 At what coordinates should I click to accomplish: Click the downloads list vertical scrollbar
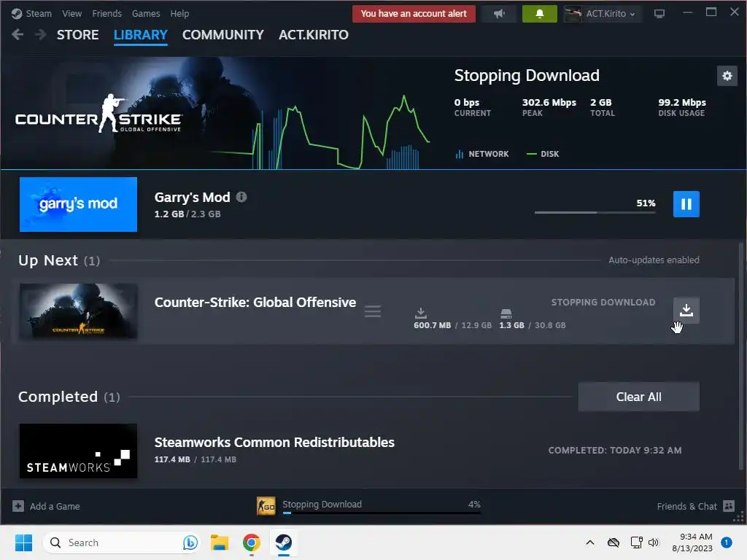tap(741, 355)
